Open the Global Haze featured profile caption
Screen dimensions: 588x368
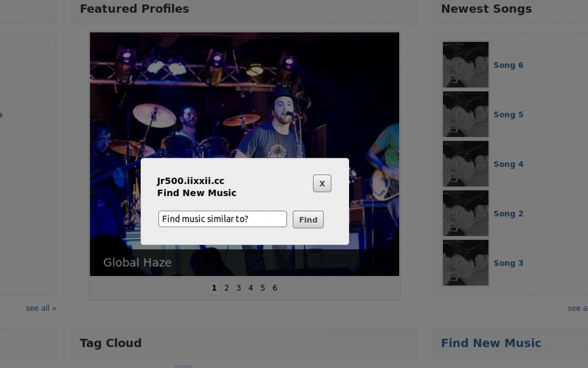click(137, 263)
